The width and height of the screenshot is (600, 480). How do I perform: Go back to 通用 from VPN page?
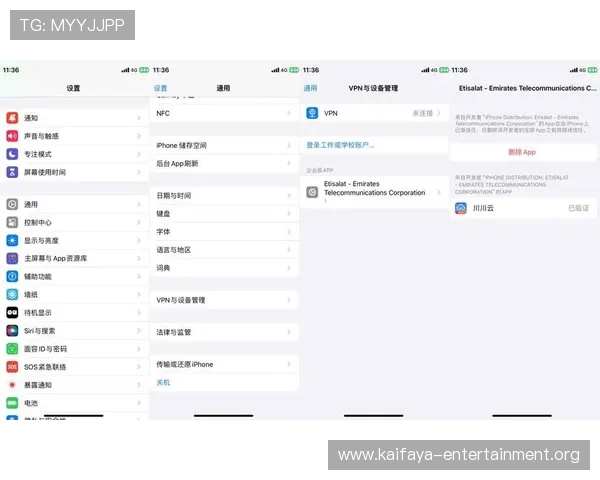coord(310,88)
